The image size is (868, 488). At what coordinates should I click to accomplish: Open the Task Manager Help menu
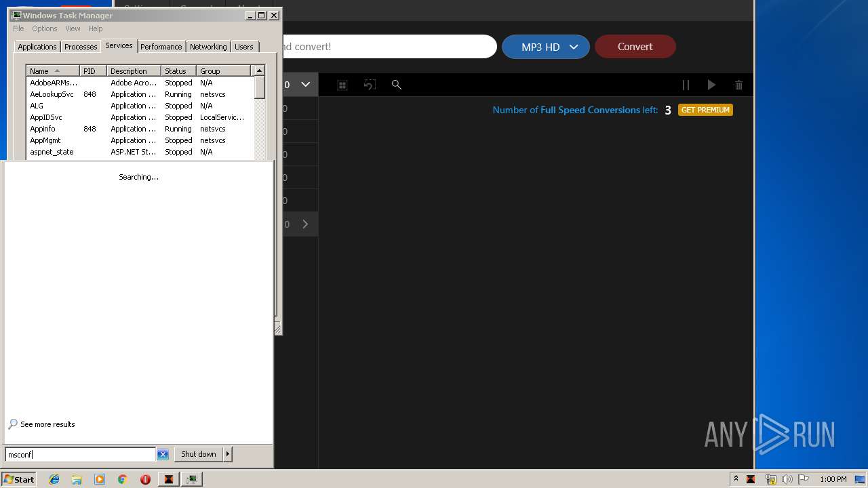96,28
